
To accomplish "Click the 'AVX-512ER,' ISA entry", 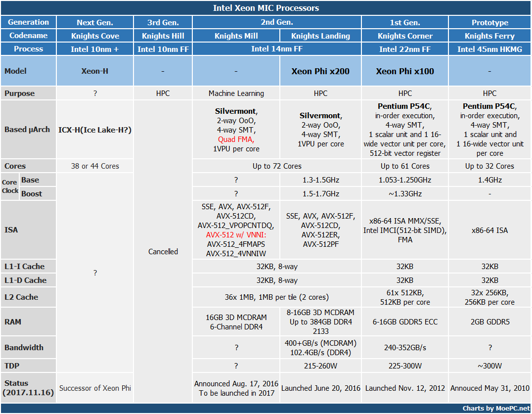I will click(320, 235).
